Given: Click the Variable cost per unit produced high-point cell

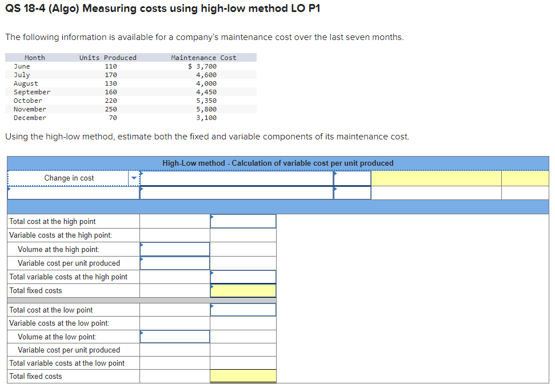Looking at the screenshot, I should pos(174,262).
